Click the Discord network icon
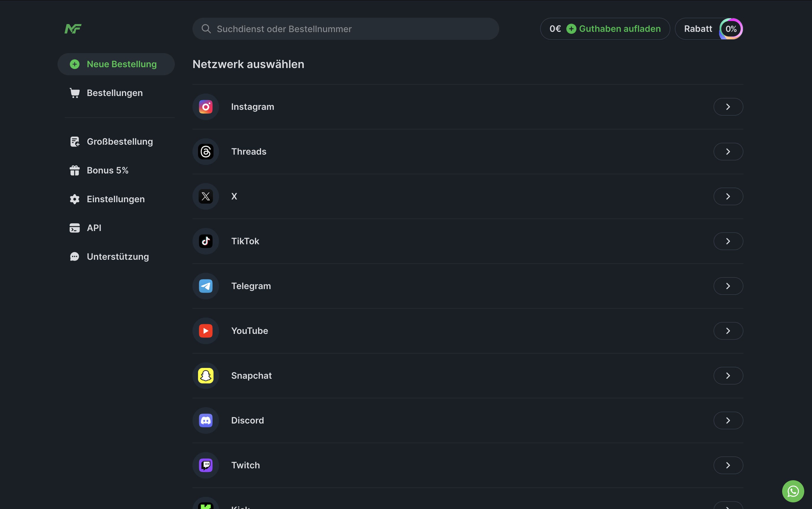 [205, 420]
